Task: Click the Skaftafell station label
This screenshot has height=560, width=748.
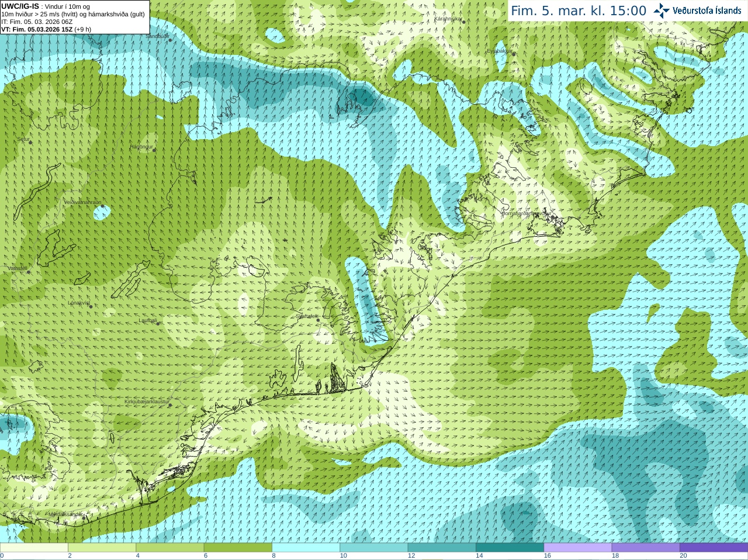Action: pyautogui.click(x=306, y=316)
